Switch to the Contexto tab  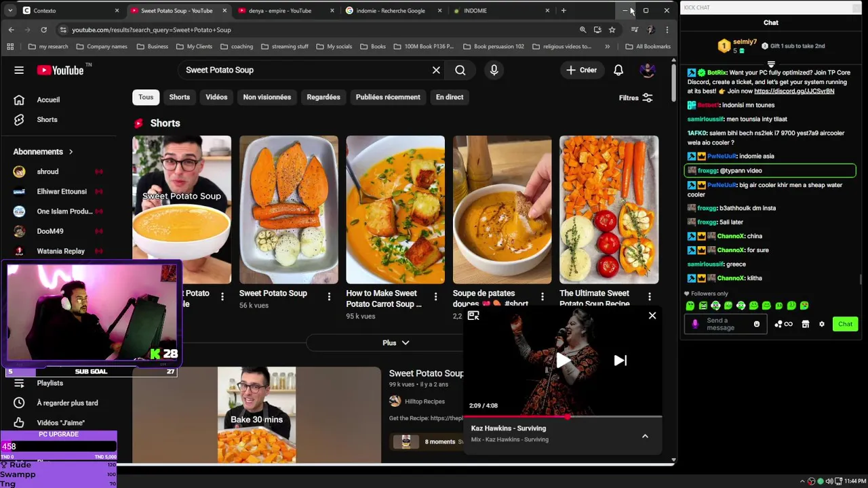tap(70, 11)
